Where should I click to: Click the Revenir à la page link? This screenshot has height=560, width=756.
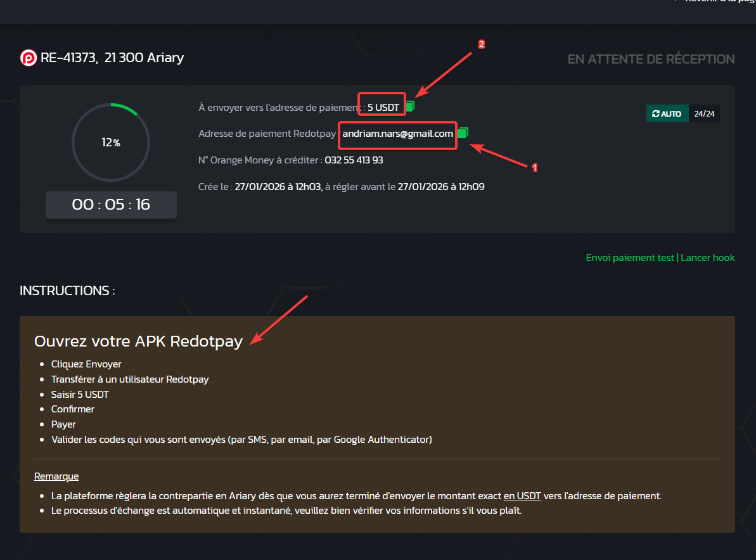(719, 1)
